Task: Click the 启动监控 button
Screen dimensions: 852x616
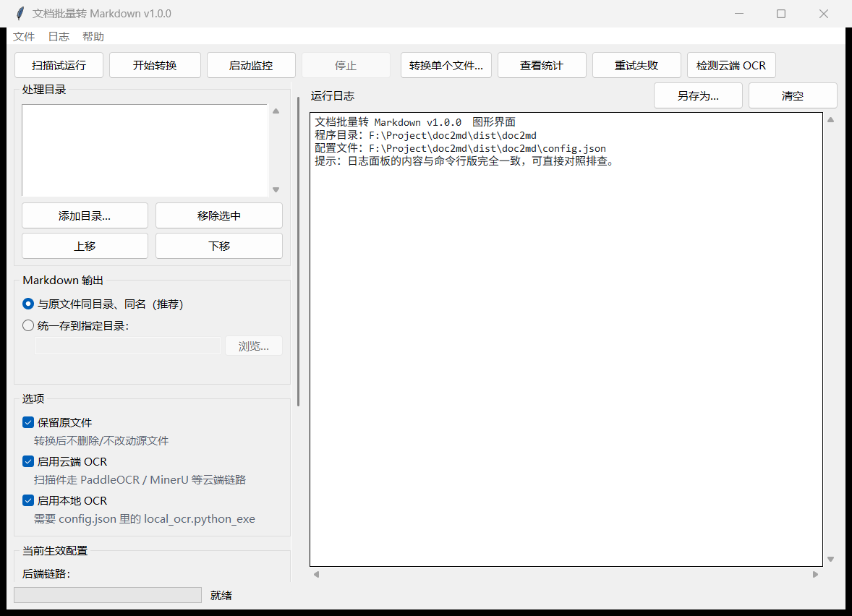Action: (x=251, y=65)
